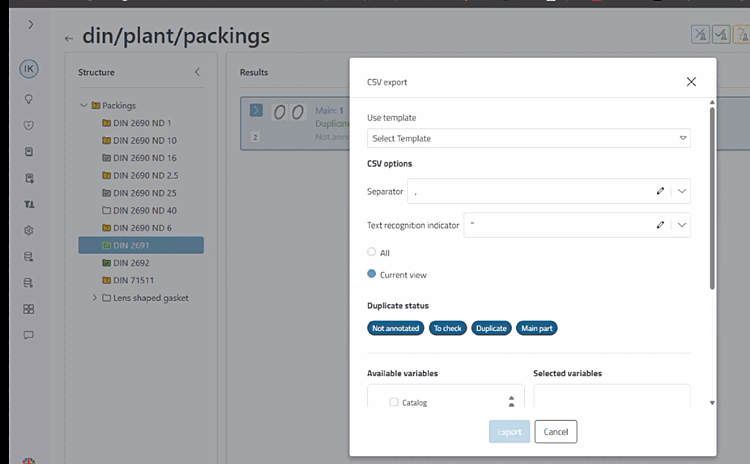
Task: Expand the left navigation sidebar chevron
Action: (x=31, y=24)
